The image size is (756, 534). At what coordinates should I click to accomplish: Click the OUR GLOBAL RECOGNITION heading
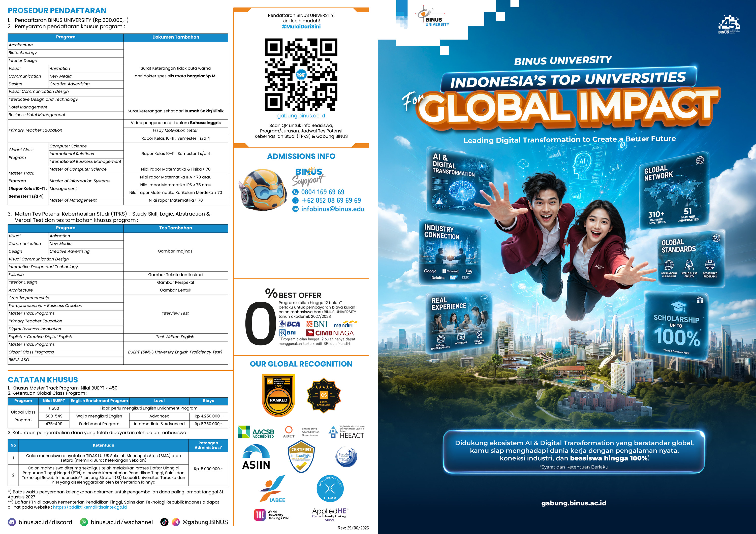tap(301, 364)
